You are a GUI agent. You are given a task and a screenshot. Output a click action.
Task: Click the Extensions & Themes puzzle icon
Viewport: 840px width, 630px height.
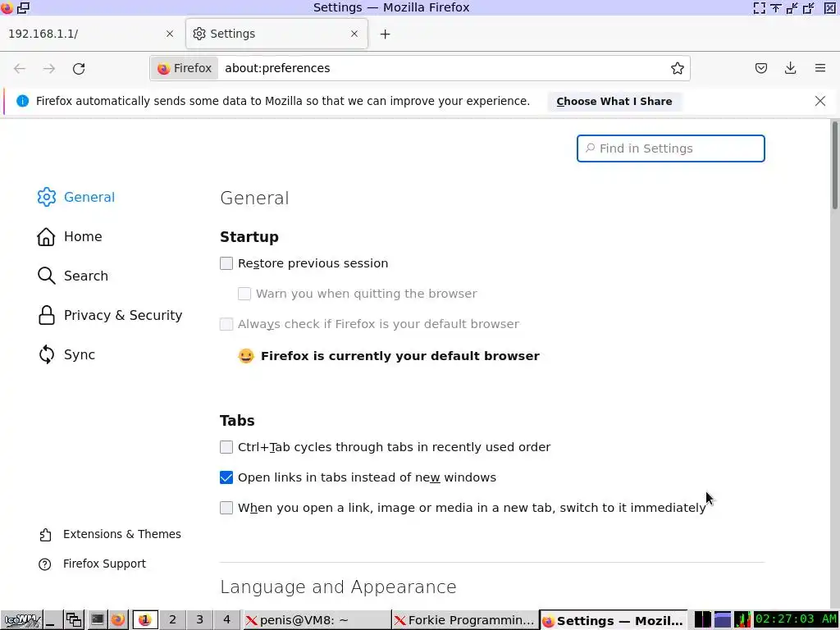[x=46, y=535]
